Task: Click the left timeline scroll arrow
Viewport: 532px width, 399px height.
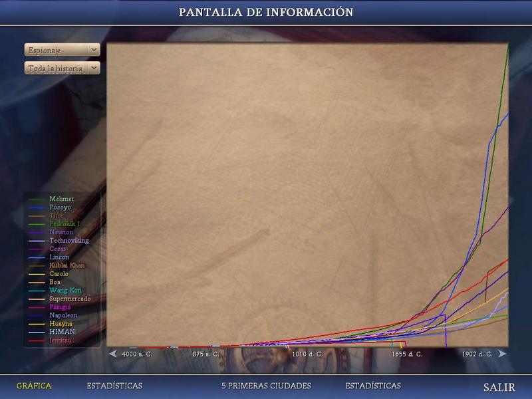Action: (113, 354)
